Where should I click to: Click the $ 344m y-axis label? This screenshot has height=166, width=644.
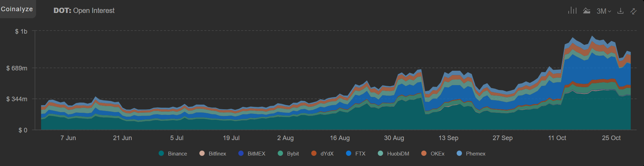(17, 99)
